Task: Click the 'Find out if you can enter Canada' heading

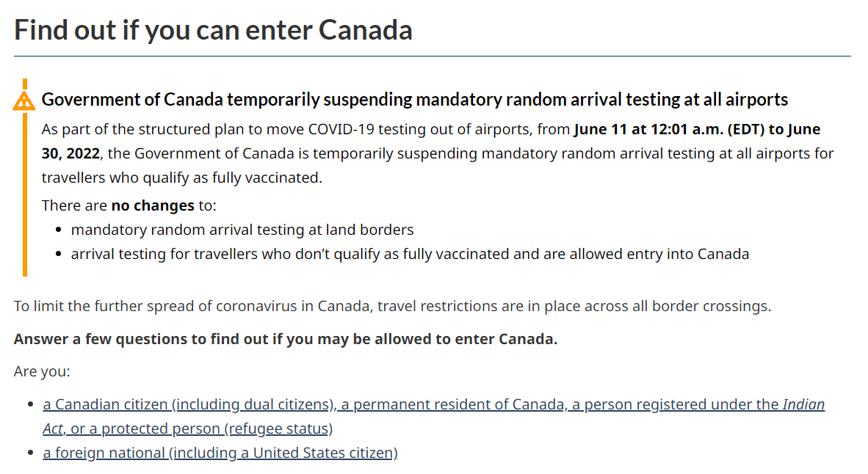Action: click(213, 30)
